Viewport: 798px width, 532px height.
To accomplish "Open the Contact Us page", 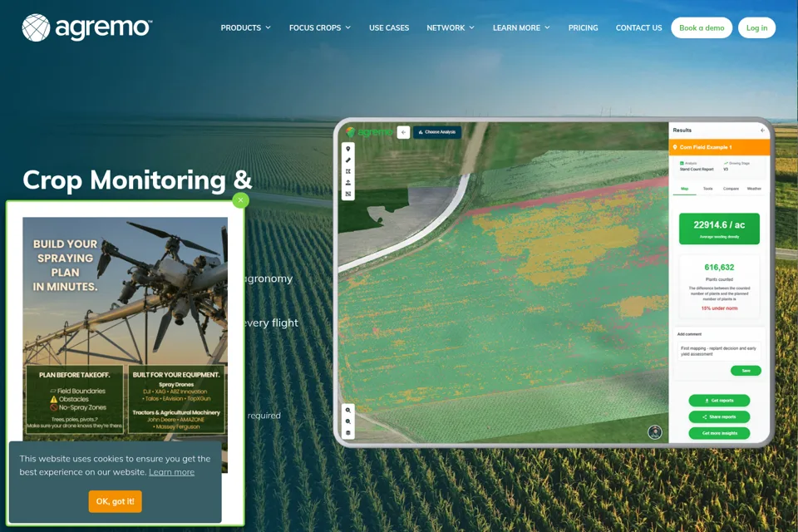I will 638,27.
